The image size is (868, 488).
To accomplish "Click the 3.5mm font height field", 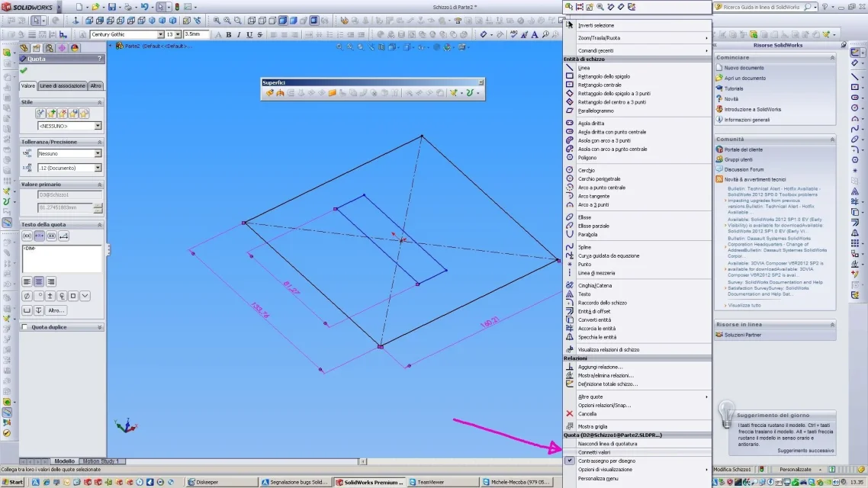I will click(x=195, y=34).
